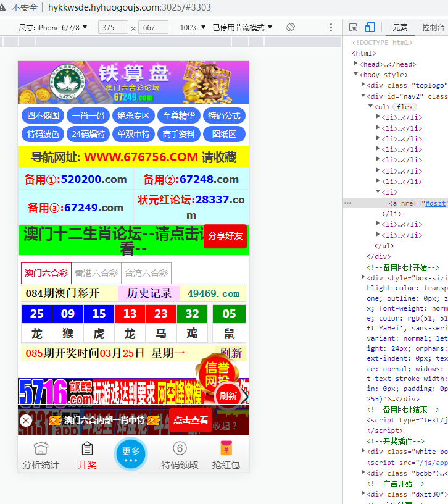This screenshot has height=504, width=448.
Task: Click the red 分享好友 button
Action: point(225,236)
